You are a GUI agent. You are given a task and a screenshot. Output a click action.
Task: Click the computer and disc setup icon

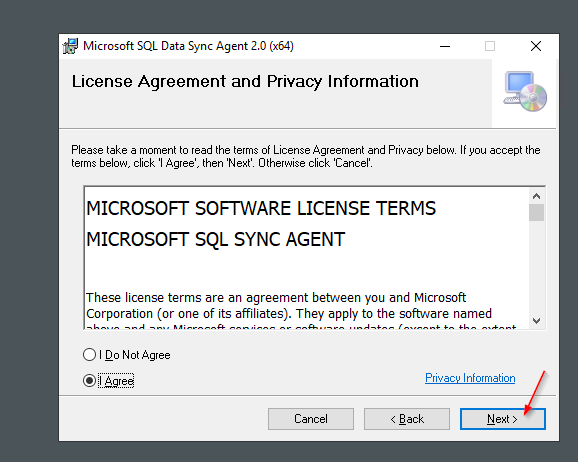pyautogui.click(x=525, y=91)
